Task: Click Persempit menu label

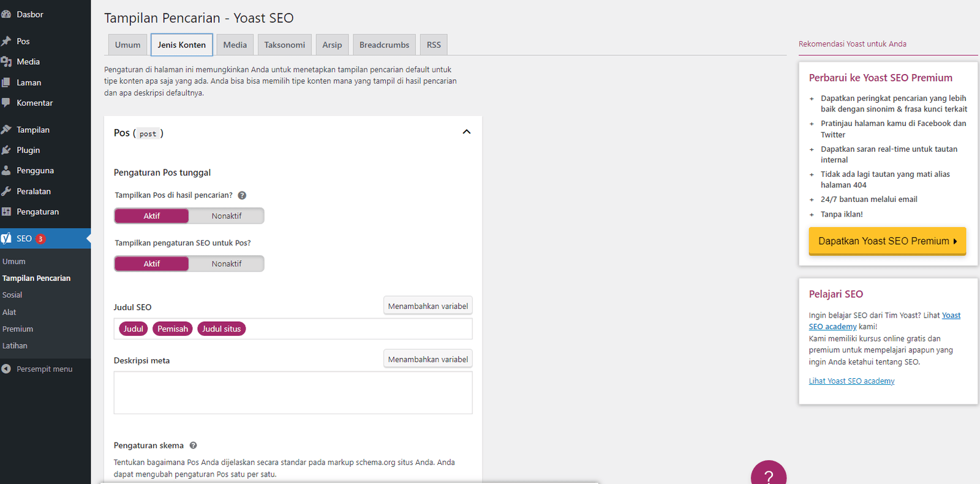Action: pyautogui.click(x=45, y=369)
